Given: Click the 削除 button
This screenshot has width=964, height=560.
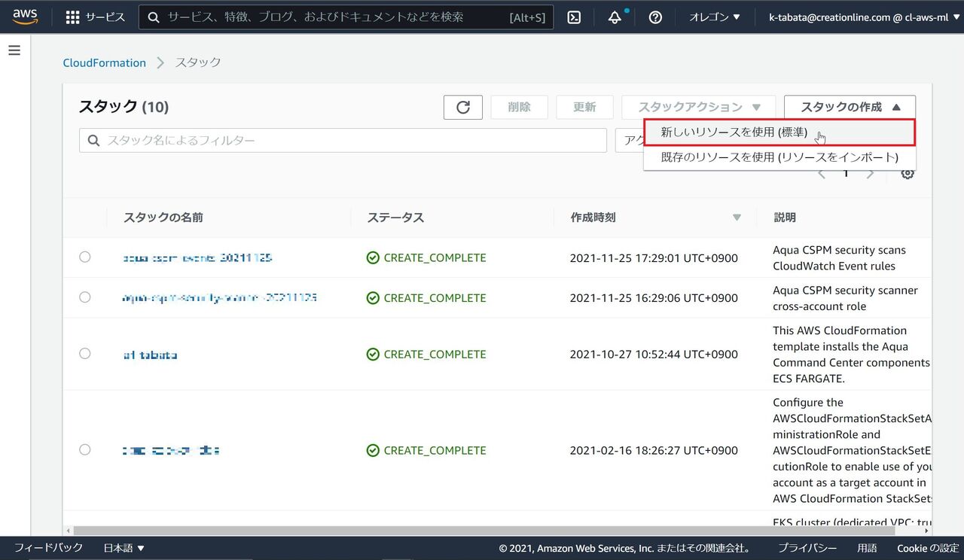Looking at the screenshot, I should tap(519, 107).
